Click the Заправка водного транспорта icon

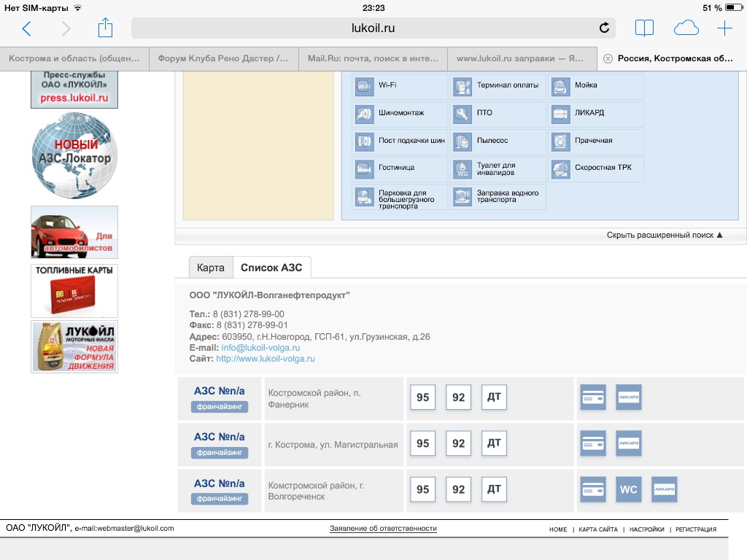coord(462,196)
